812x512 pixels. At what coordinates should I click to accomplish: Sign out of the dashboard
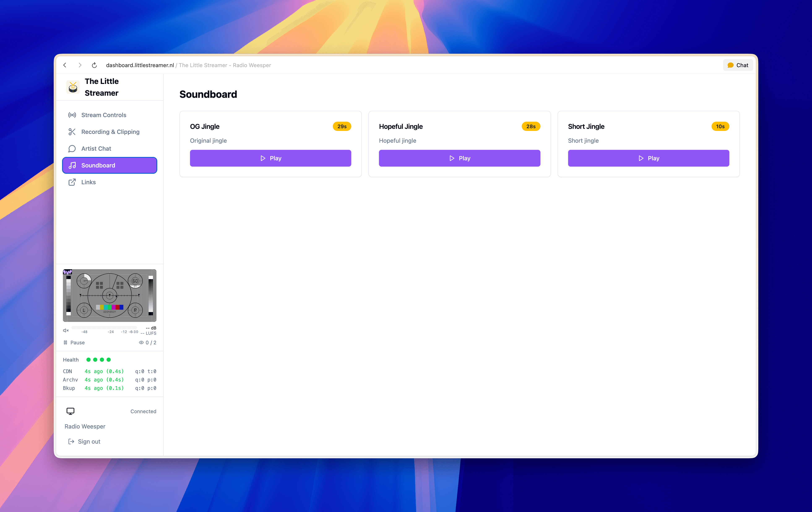[84, 442]
